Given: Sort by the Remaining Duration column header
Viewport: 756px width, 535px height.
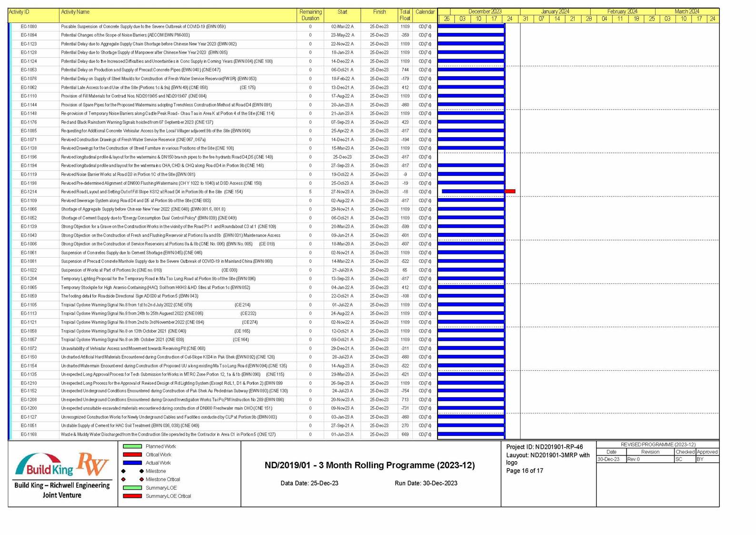Looking at the screenshot, I should (x=310, y=15).
